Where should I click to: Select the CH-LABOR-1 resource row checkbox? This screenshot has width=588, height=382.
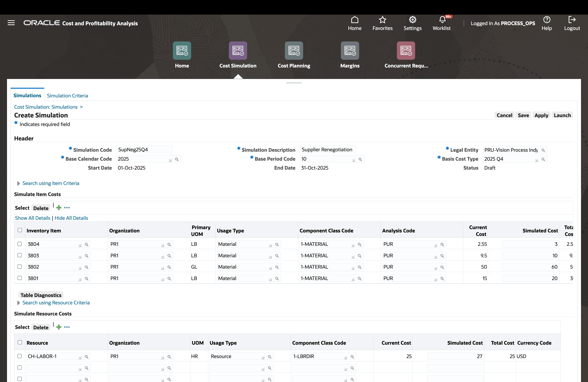coord(19,356)
